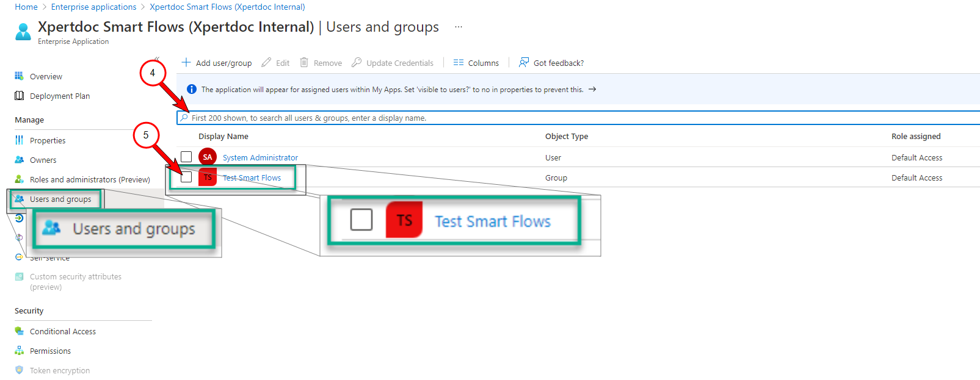Click Got feedback? button
Image resolution: width=980 pixels, height=380 pixels.
[x=551, y=63]
